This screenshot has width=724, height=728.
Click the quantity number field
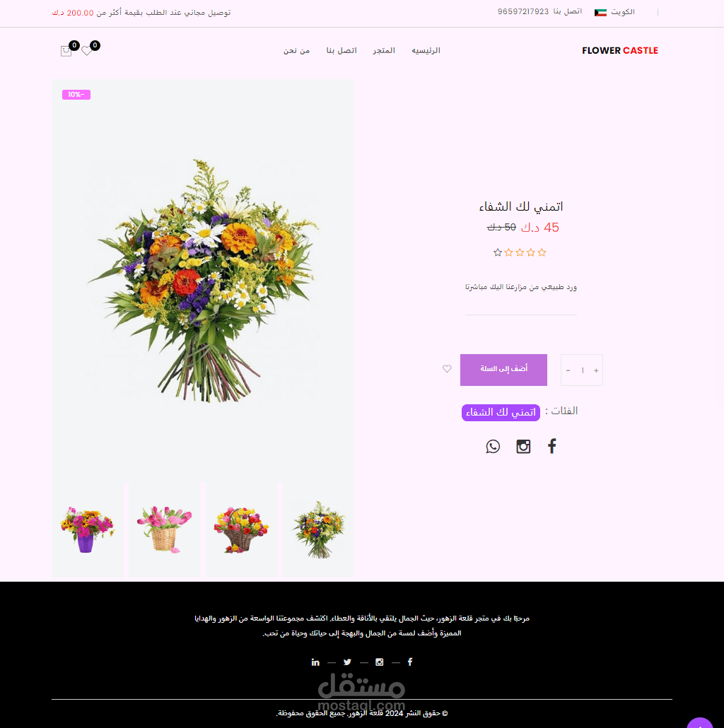click(583, 370)
